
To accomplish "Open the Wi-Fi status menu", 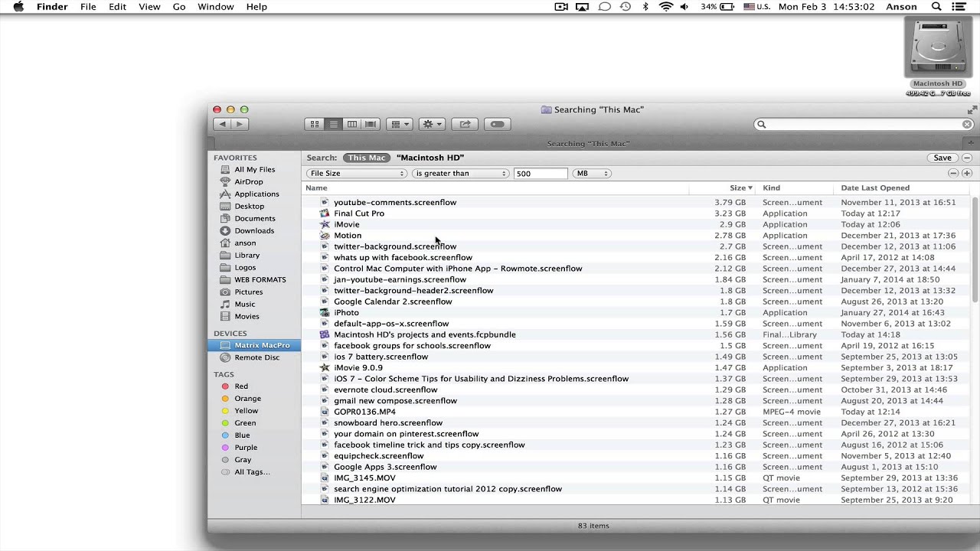I will (x=665, y=7).
